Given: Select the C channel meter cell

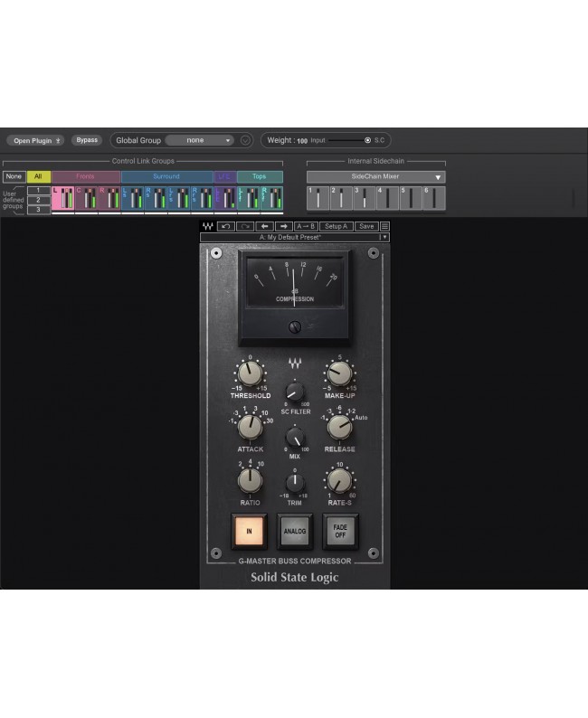Looking at the screenshot, I should pyautogui.click(x=87, y=198).
